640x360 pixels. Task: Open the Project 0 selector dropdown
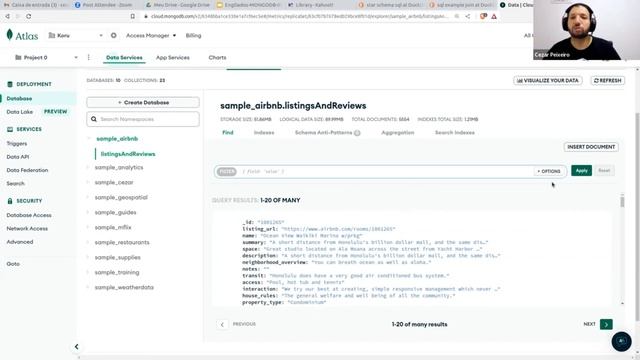click(46, 58)
